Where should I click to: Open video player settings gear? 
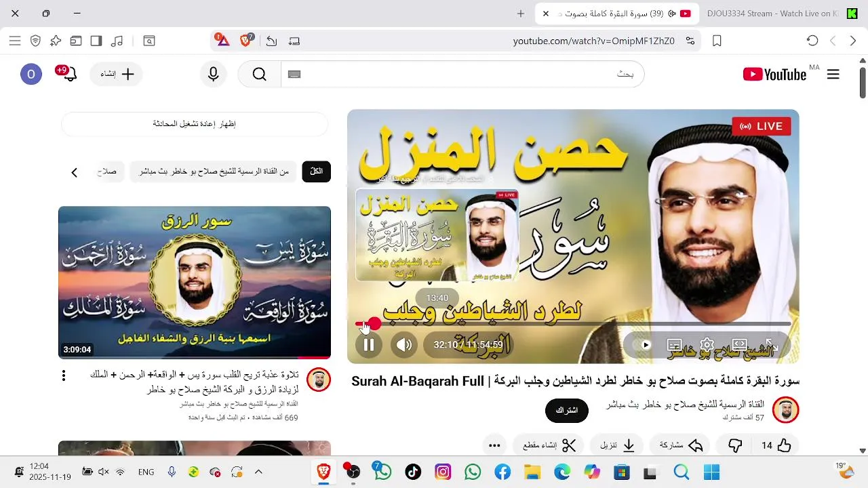tap(707, 345)
